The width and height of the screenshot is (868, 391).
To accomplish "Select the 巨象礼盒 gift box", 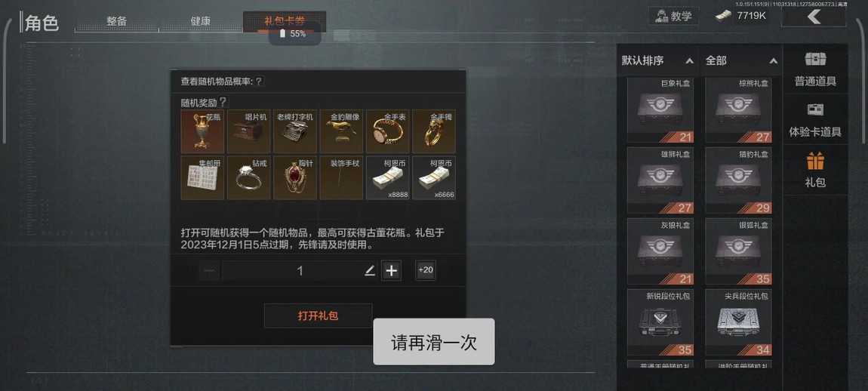I will click(x=660, y=110).
